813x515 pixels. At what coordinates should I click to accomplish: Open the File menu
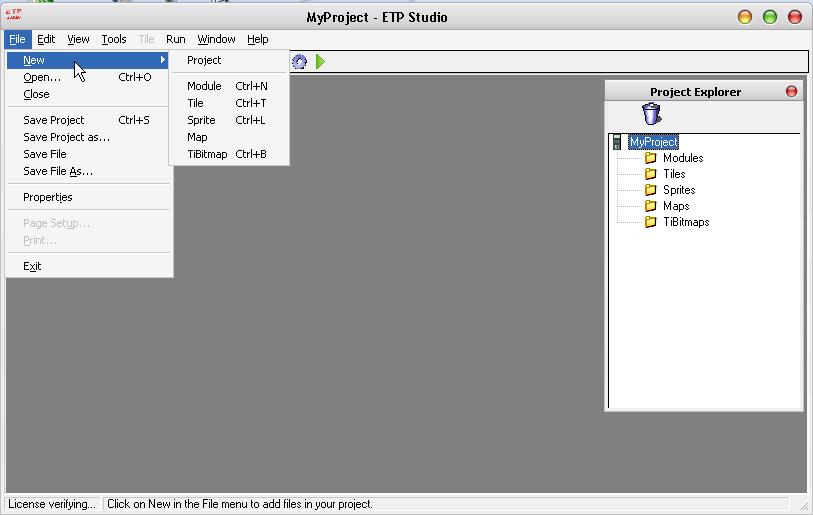pyautogui.click(x=17, y=39)
